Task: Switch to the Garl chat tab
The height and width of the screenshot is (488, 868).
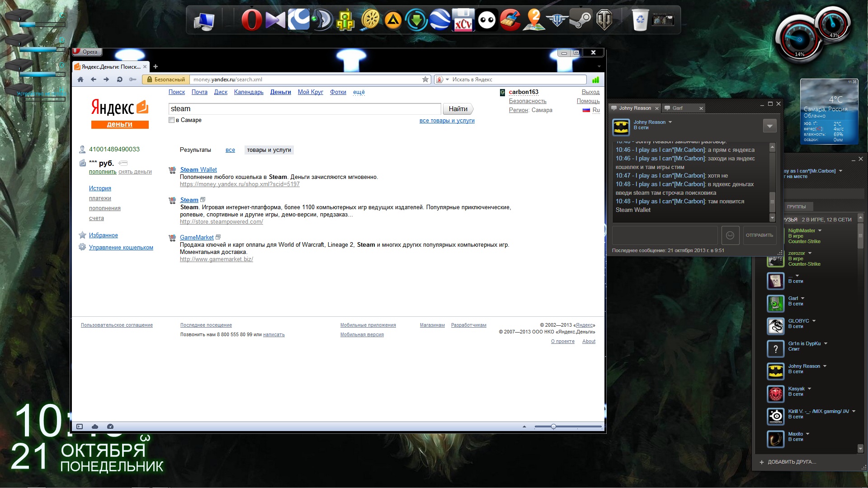Action: point(684,108)
